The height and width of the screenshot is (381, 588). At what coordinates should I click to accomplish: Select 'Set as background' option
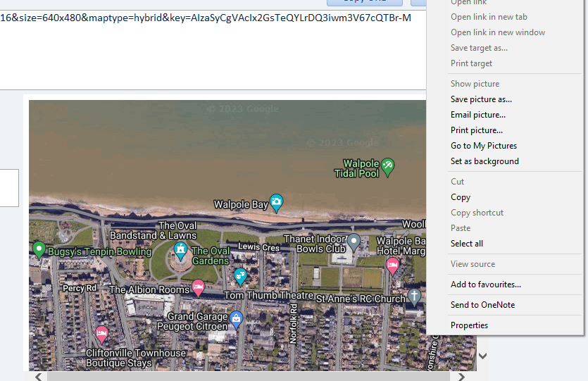[484, 161]
